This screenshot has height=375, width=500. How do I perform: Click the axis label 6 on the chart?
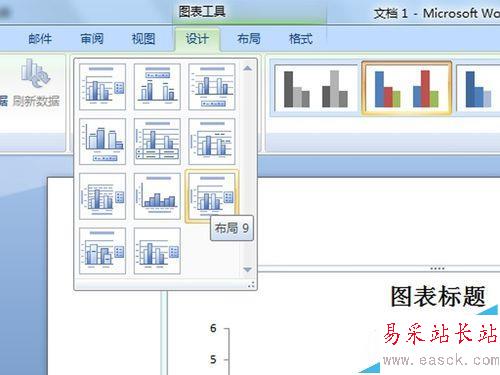[x=213, y=328]
